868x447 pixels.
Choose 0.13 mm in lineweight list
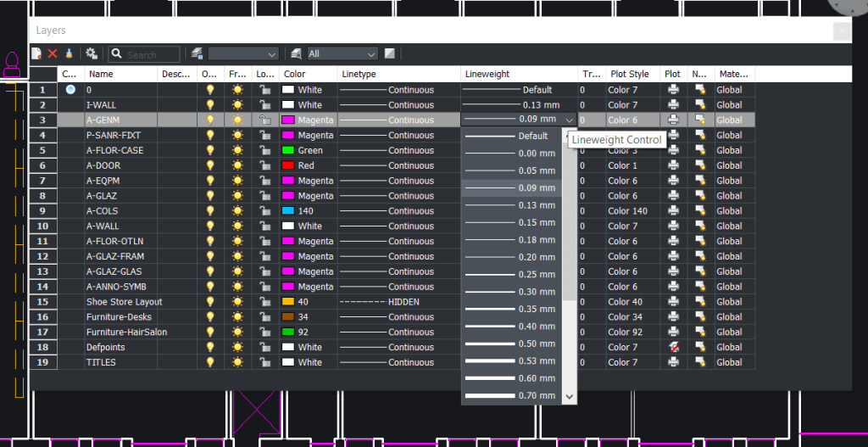[x=512, y=205]
